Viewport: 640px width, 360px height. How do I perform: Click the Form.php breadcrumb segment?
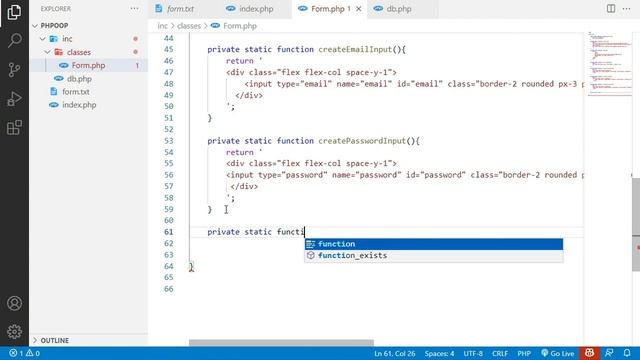[240, 26]
